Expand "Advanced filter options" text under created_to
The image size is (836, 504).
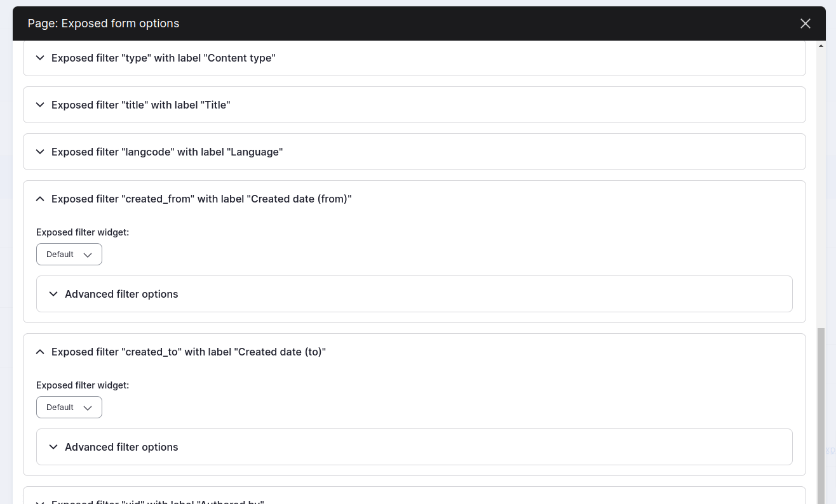[121, 447]
